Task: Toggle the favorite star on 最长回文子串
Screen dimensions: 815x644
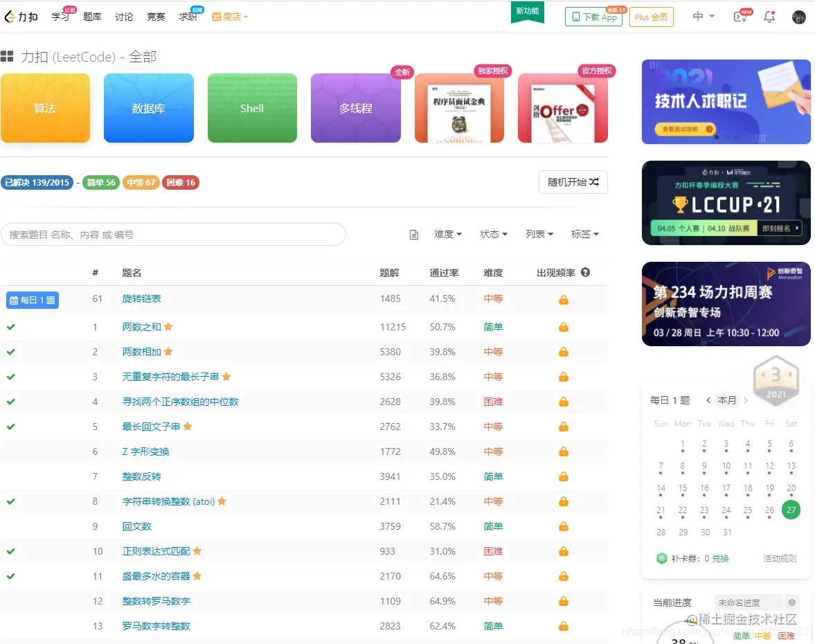Action: tap(186, 427)
